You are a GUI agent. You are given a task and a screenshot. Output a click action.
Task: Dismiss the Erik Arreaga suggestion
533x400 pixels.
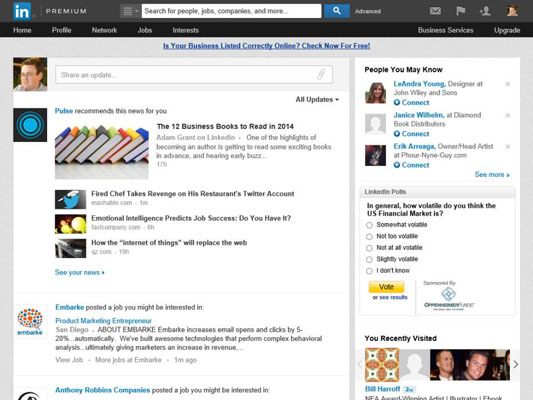(508, 146)
